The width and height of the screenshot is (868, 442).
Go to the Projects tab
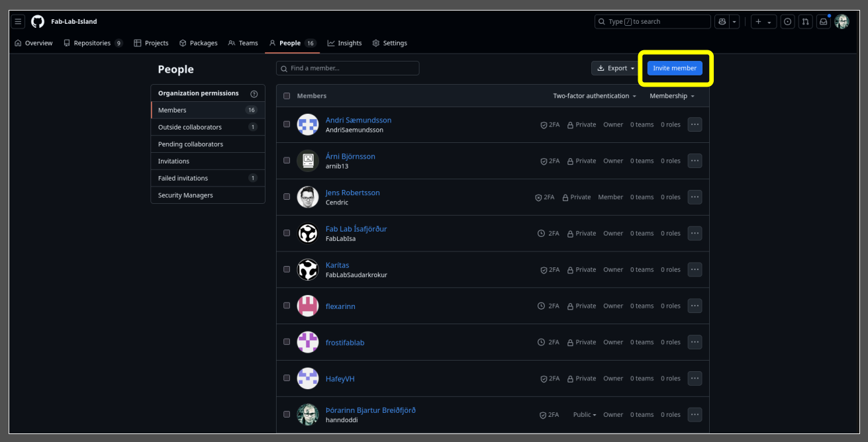click(151, 43)
